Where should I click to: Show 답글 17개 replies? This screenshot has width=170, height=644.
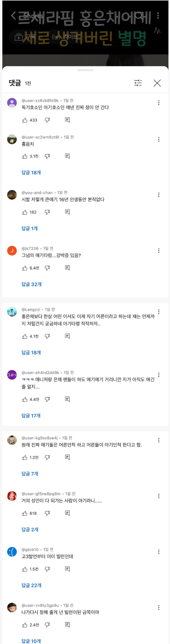pos(31,415)
